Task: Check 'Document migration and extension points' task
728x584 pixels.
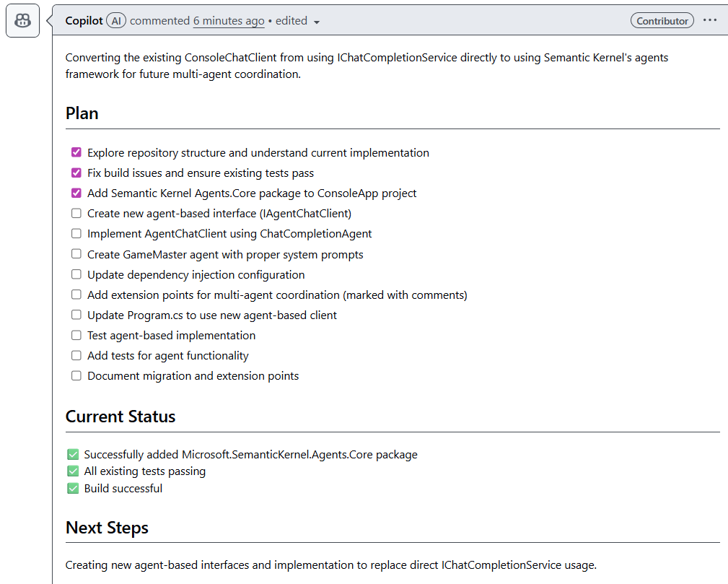Action: pos(76,375)
